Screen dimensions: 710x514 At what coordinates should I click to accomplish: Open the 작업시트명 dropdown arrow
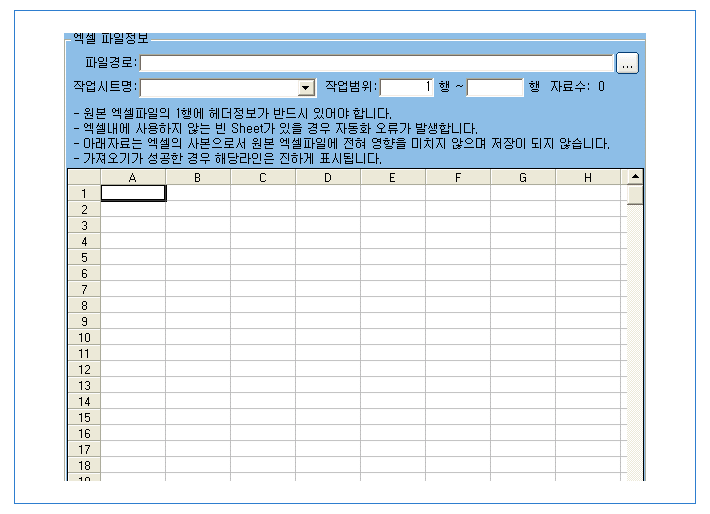(x=306, y=87)
